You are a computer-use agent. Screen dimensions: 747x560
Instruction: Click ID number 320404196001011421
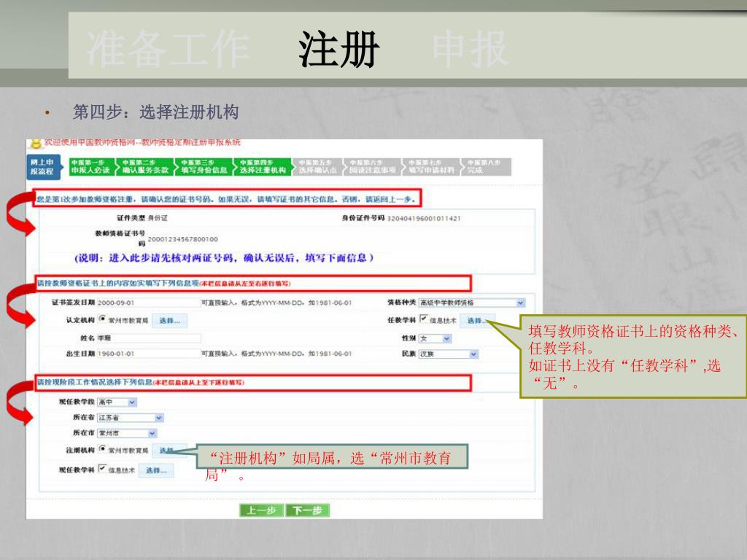click(424, 218)
